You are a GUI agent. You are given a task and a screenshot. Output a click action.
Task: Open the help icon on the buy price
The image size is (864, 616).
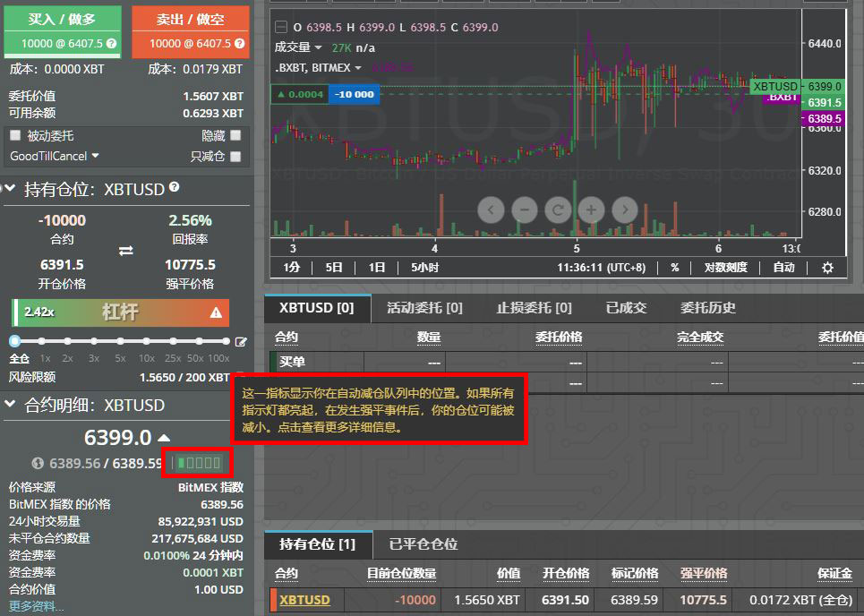pyautogui.click(x=111, y=44)
